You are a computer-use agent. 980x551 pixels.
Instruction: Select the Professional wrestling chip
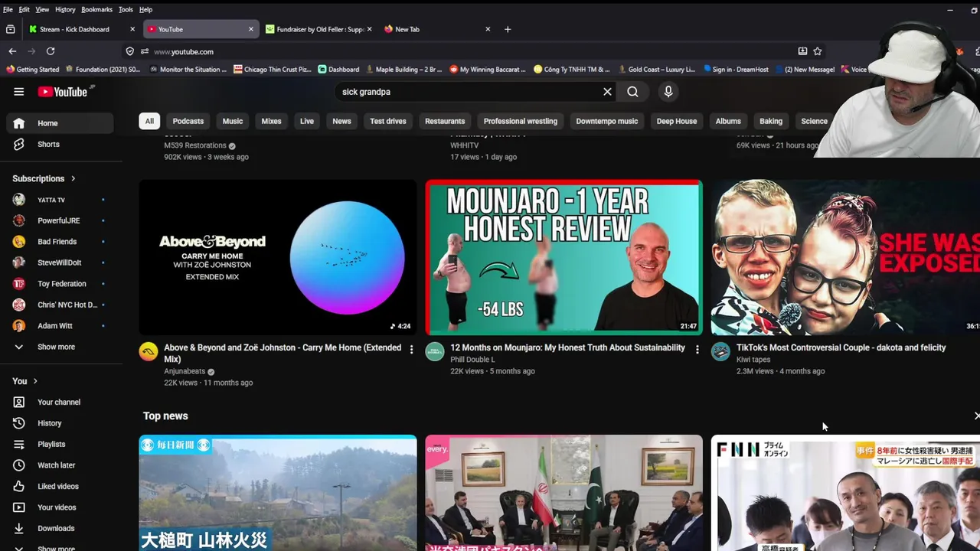click(x=521, y=121)
